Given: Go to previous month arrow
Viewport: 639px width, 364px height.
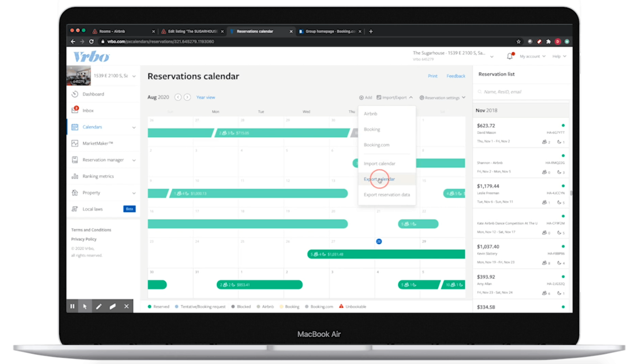Looking at the screenshot, I should pos(178,97).
